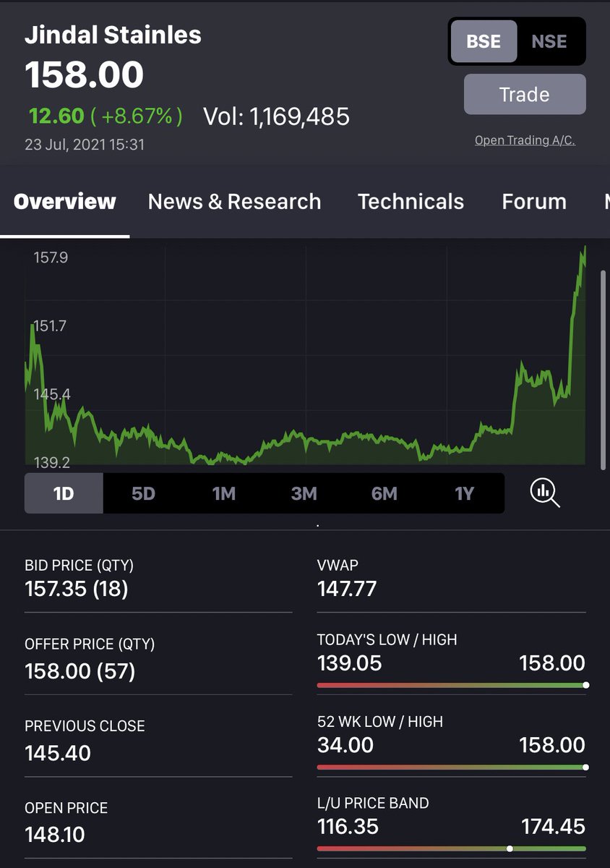Click the VWAP value 147.77
Viewport: 610px width, 868px height.
pyautogui.click(x=347, y=589)
